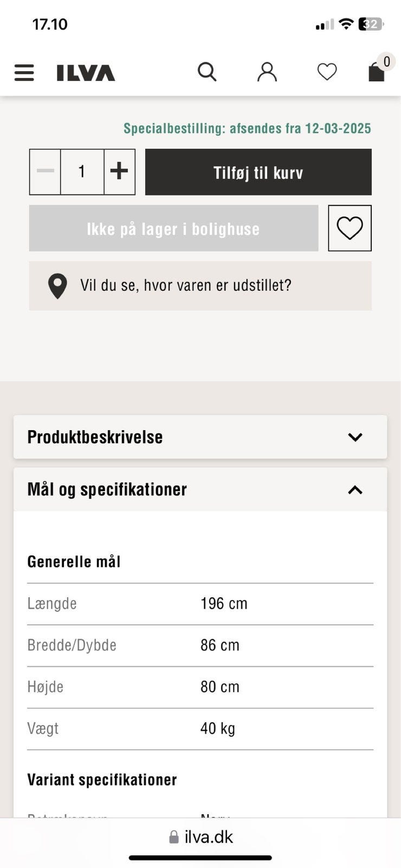Open the user account icon
Image resolution: width=401 pixels, height=868 pixels.
click(267, 72)
